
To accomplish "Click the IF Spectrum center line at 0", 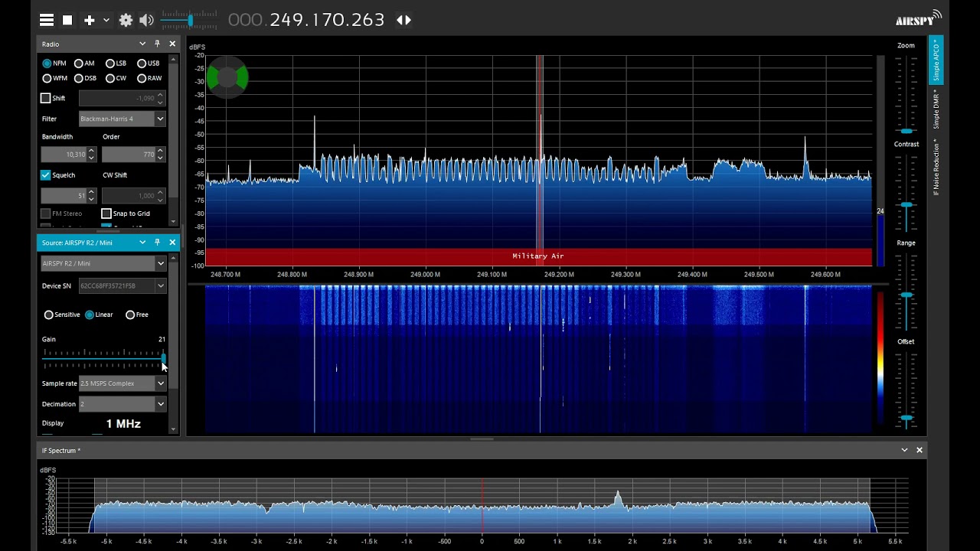I will (482, 505).
